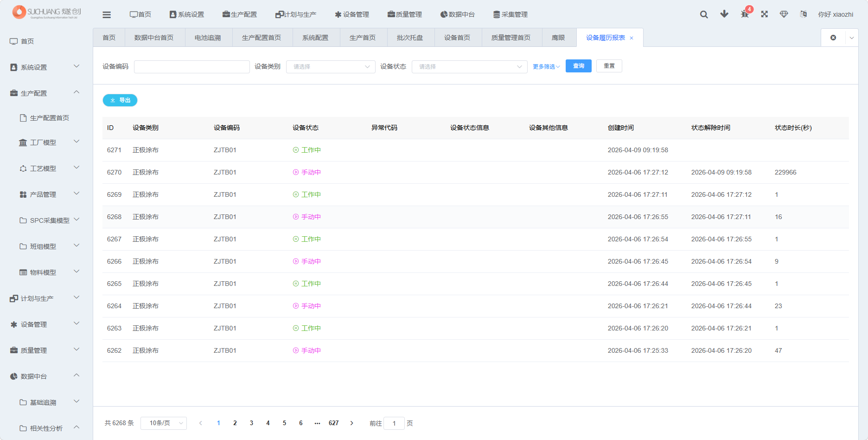Click the 前往 page number input

(x=394, y=423)
